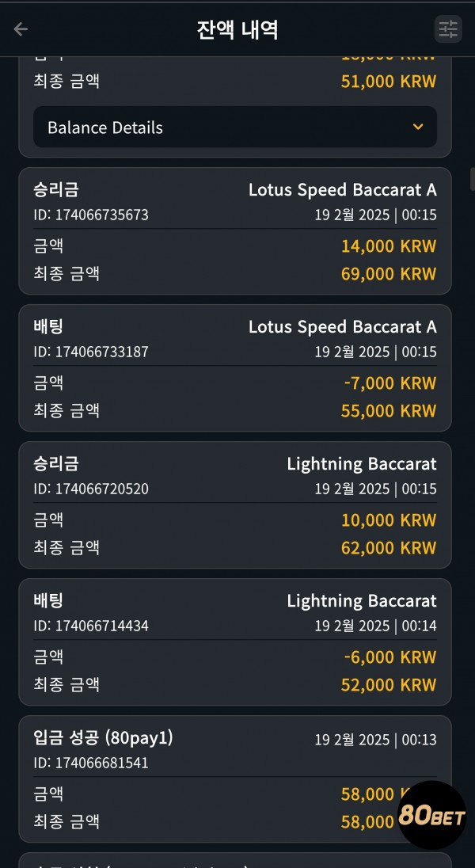Viewport: 475px width, 868px height.
Task: Open the filter settings icon at top right
Action: pos(448,29)
